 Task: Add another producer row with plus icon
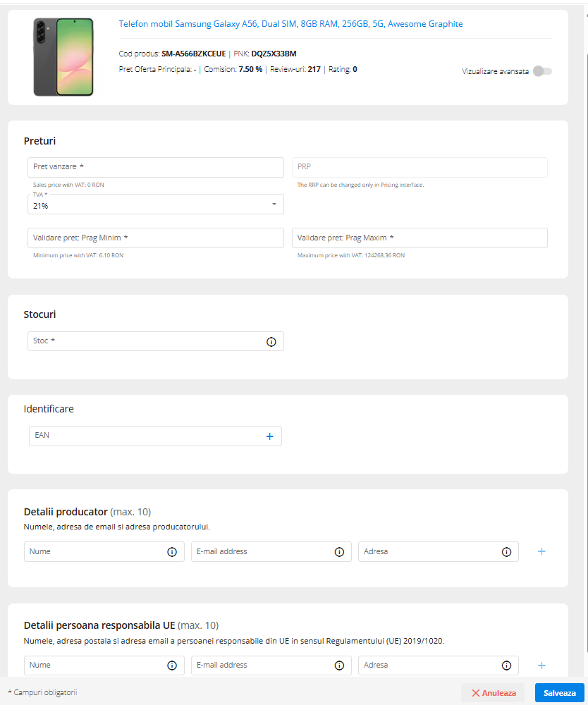pos(541,551)
